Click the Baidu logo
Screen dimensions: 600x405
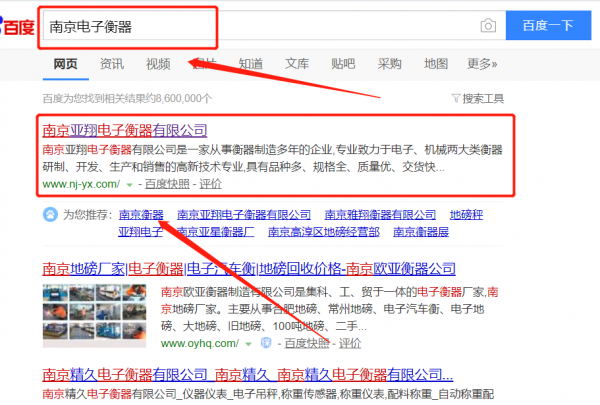(x=17, y=26)
